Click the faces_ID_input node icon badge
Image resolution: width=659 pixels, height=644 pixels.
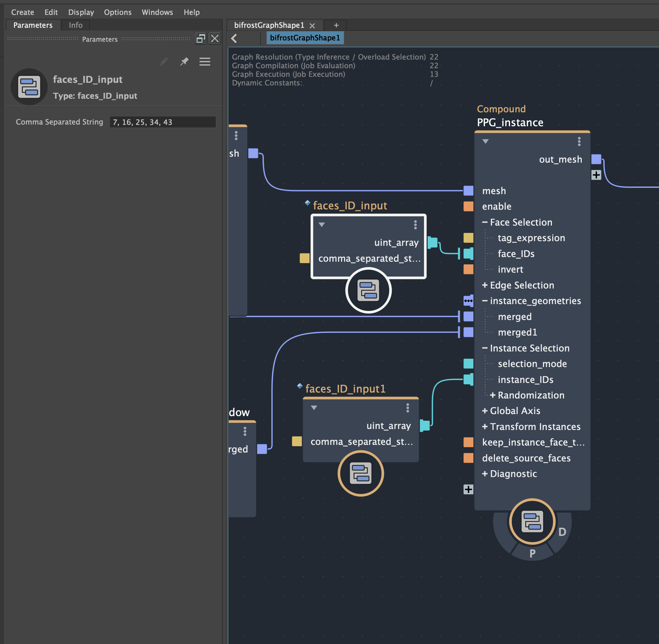368,291
